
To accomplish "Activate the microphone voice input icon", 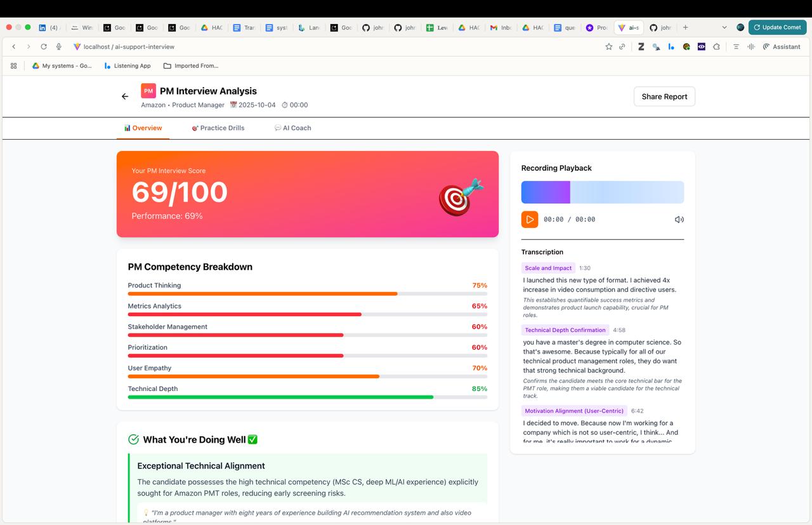I will pos(59,46).
